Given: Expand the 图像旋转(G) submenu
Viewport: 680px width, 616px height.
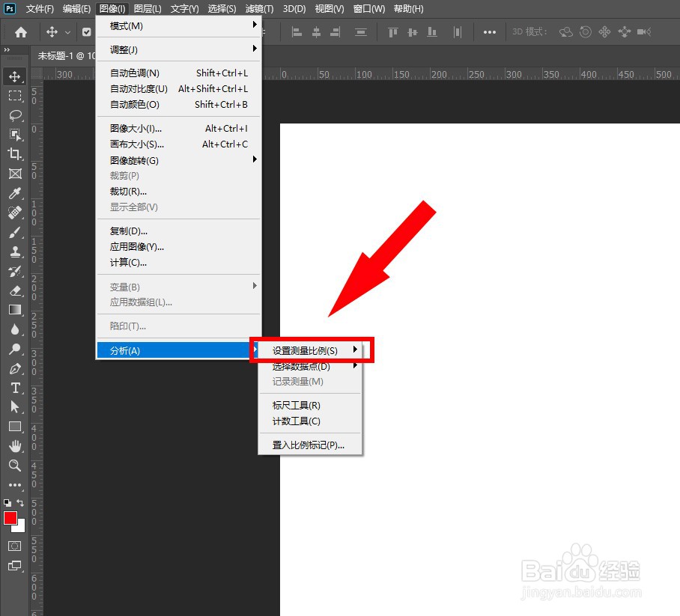Looking at the screenshot, I should 179,160.
